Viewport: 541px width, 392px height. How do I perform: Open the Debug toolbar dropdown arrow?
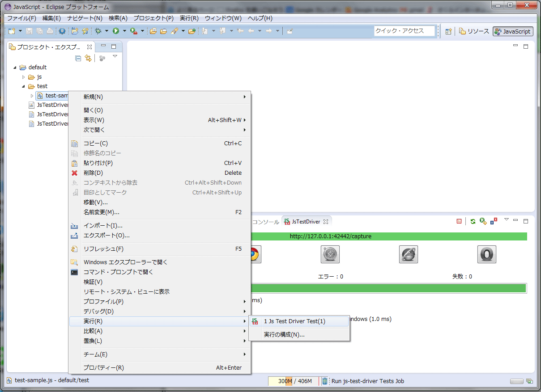pyautogui.click(x=106, y=31)
